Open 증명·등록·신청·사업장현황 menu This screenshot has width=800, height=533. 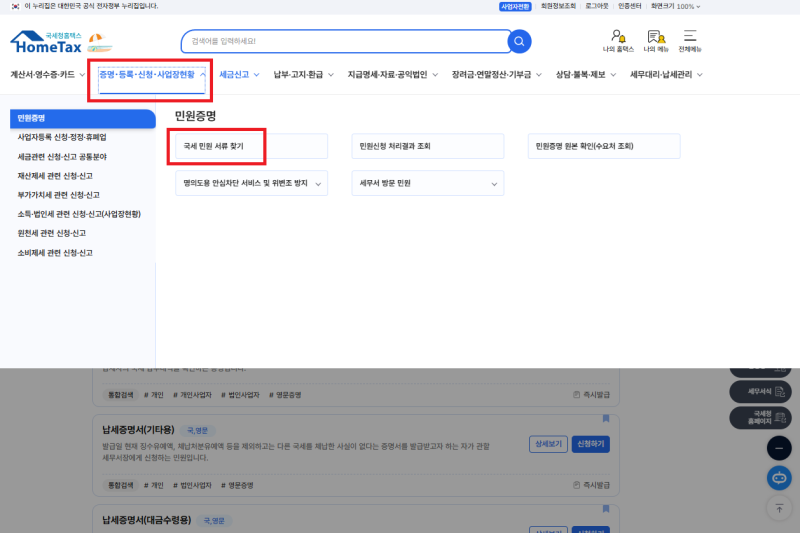point(152,74)
